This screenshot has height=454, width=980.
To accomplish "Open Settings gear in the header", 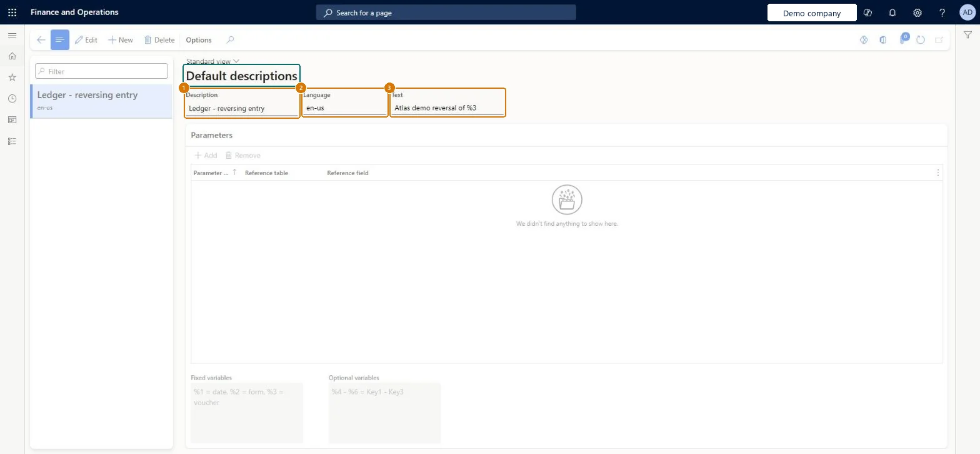I will tap(917, 13).
